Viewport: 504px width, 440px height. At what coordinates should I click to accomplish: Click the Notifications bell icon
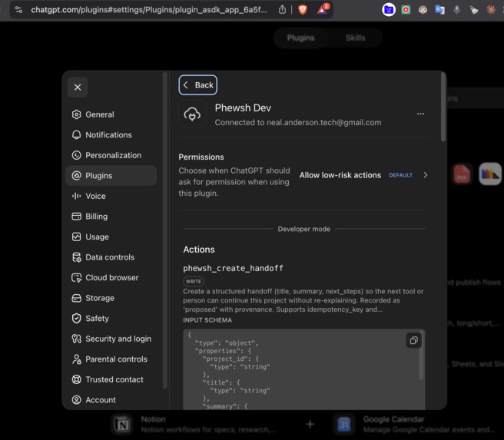[x=77, y=135]
